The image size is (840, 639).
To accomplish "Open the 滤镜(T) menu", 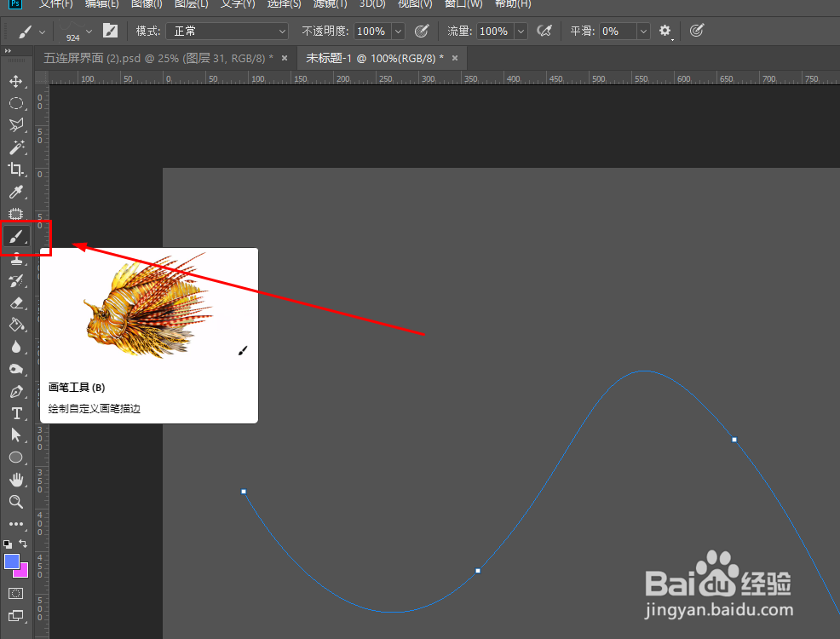I will point(330,3).
